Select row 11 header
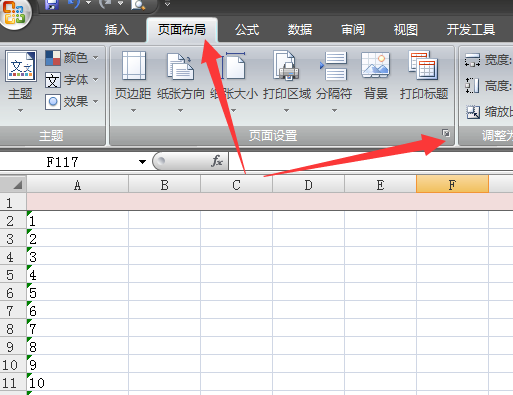Image resolution: width=513 pixels, height=395 pixels. tap(13, 383)
